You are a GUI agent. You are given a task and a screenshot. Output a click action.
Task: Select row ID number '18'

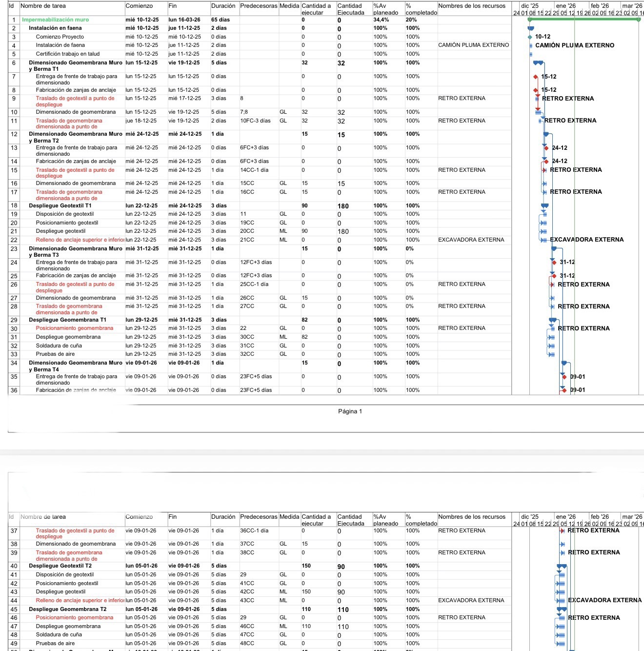click(14, 206)
